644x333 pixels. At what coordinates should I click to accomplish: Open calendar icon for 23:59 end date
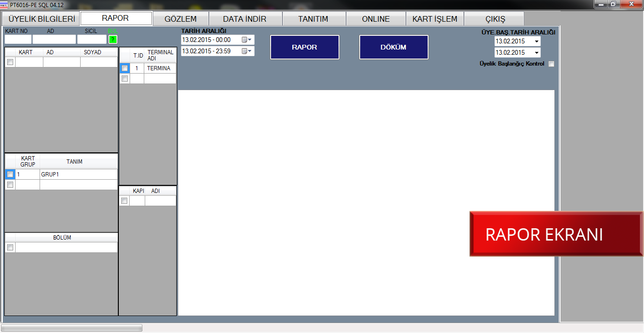[245, 51]
